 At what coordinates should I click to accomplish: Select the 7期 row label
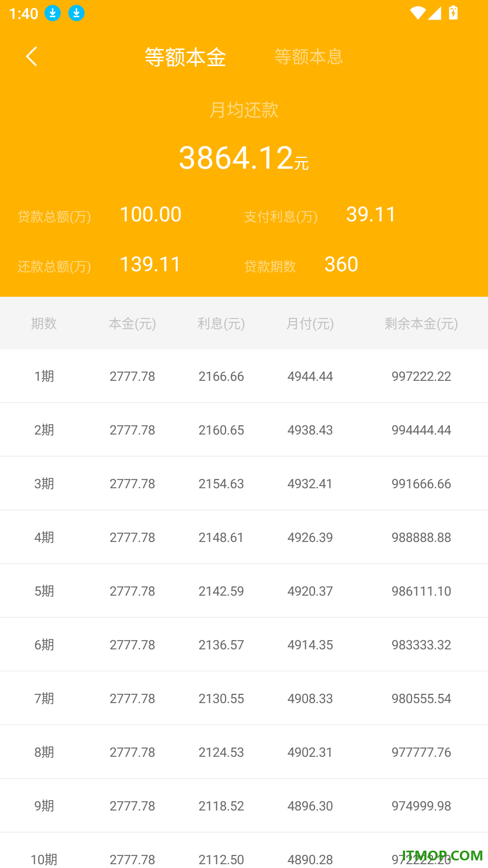pyautogui.click(x=44, y=699)
